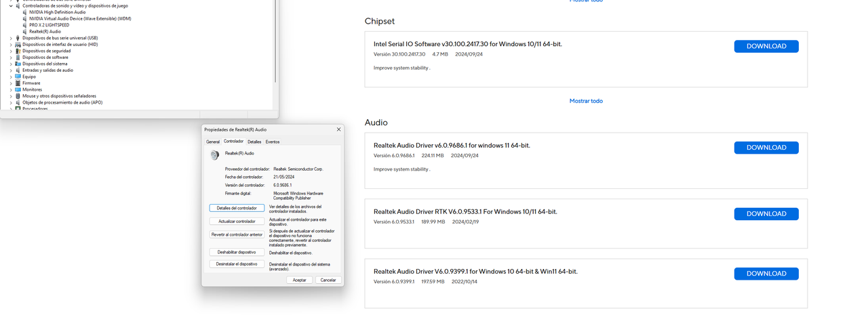Screen dimensions: 868x317
Task: Expand the Dispositivos de seguridad node
Action: tap(11, 51)
